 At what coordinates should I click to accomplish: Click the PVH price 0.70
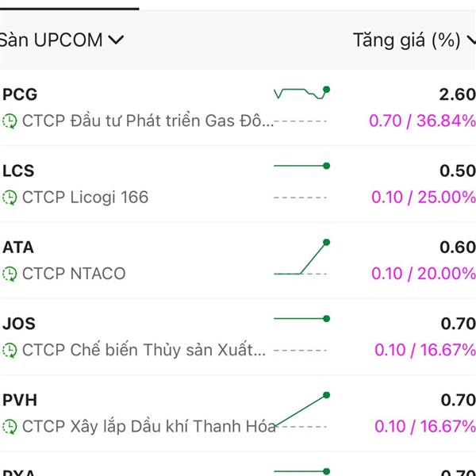click(x=458, y=400)
